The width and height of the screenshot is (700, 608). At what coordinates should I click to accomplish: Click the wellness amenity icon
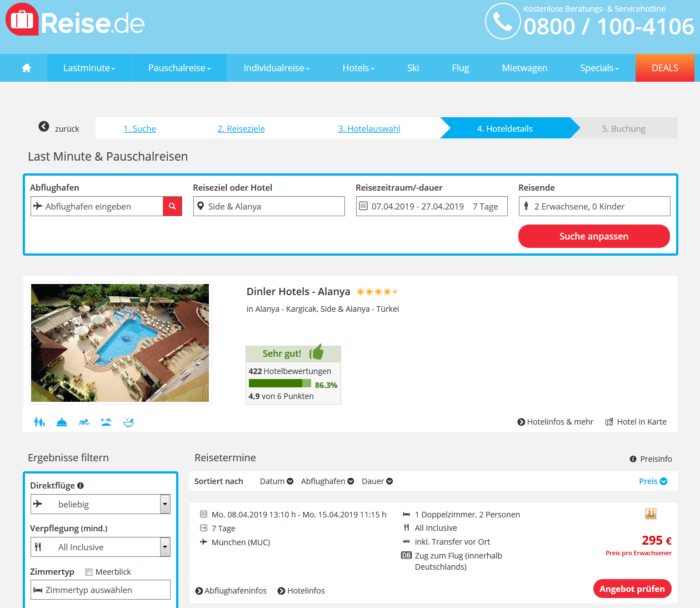coord(128,422)
